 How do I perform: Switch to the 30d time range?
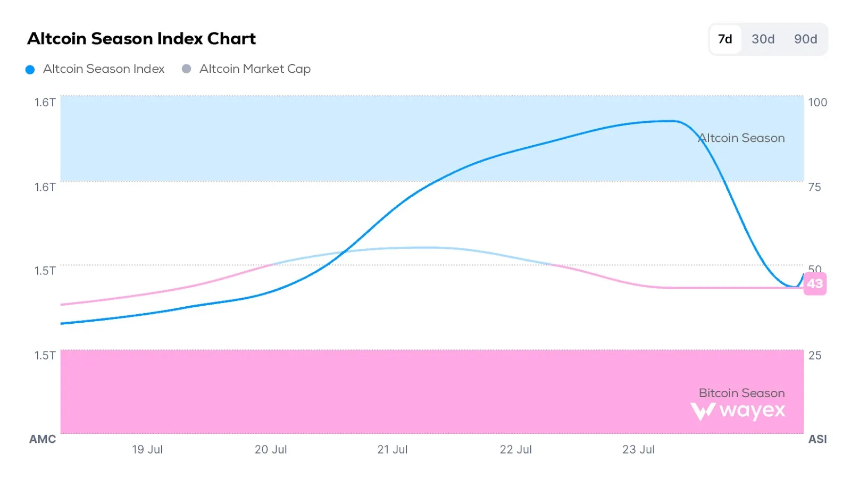coord(763,39)
